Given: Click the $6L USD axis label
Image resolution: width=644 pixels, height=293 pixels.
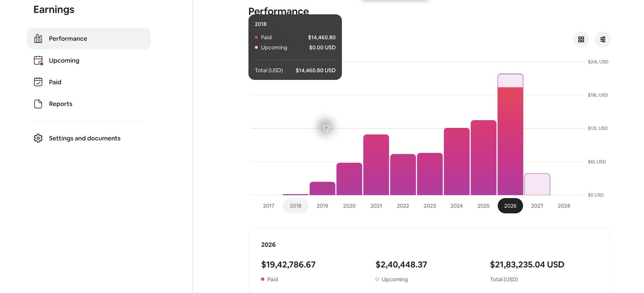Looking at the screenshot, I should (597, 162).
